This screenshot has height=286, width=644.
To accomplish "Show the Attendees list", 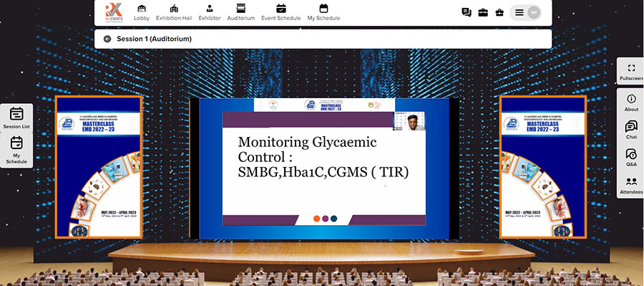I will click(631, 185).
